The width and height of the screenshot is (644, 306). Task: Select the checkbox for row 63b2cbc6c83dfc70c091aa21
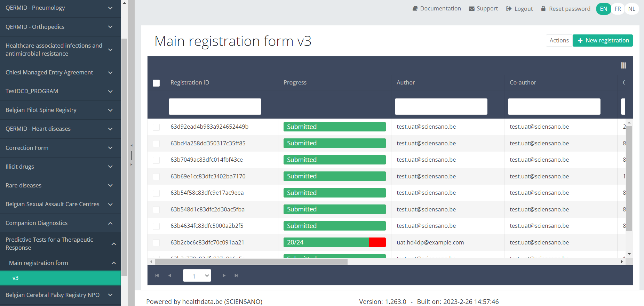156,243
